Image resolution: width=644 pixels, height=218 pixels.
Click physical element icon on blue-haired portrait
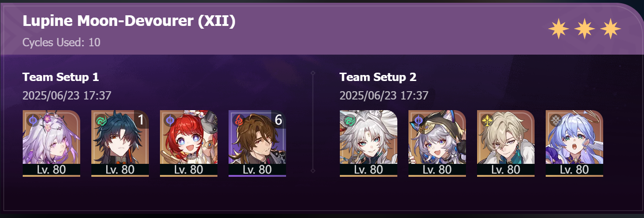555,120
